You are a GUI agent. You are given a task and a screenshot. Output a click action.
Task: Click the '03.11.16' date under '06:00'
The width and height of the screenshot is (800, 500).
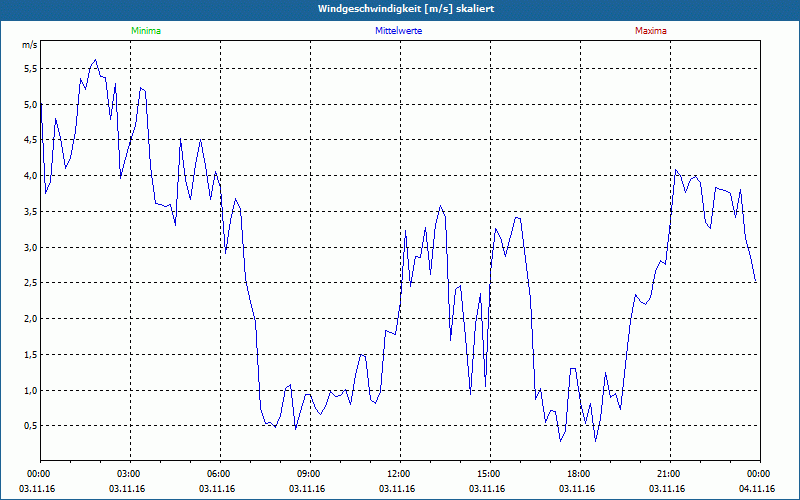(x=217, y=489)
